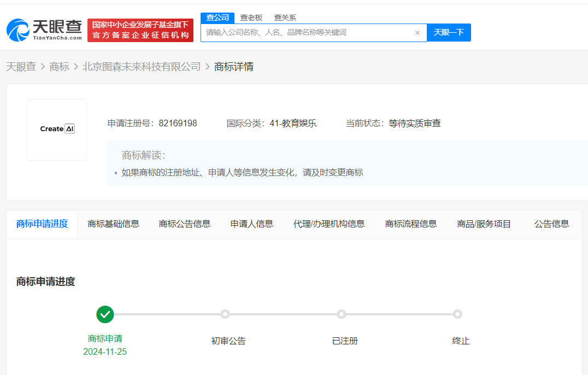Click the 商标申请进度 section heading

pos(46,282)
